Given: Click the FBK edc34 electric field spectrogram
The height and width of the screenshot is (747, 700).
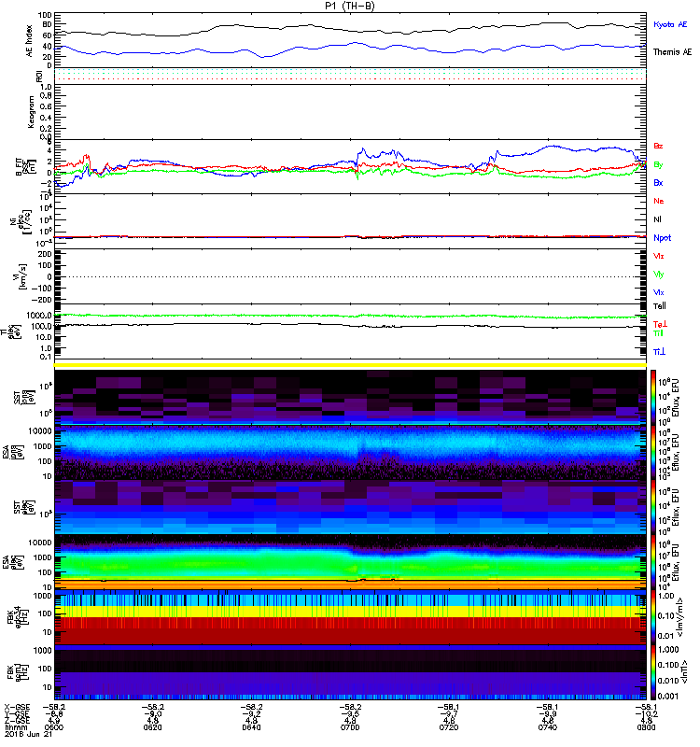Looking at the screenshot, I should click(x=350, y=617).
